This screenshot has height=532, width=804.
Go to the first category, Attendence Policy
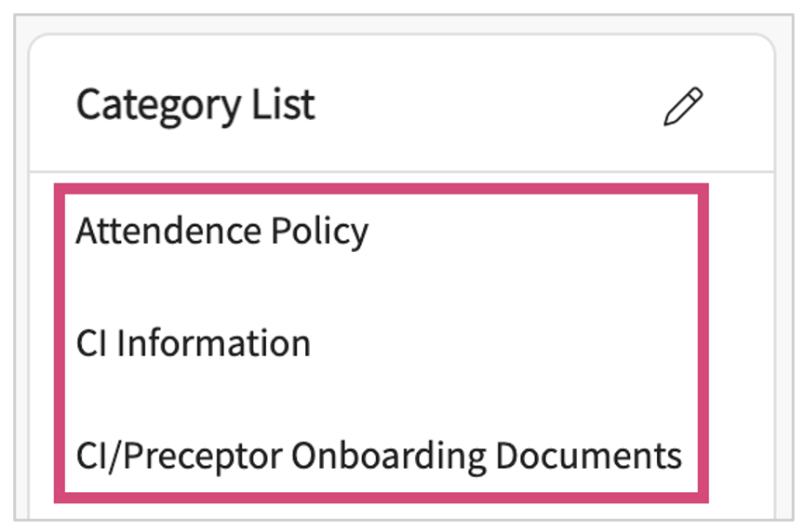[x=222, y=231]
